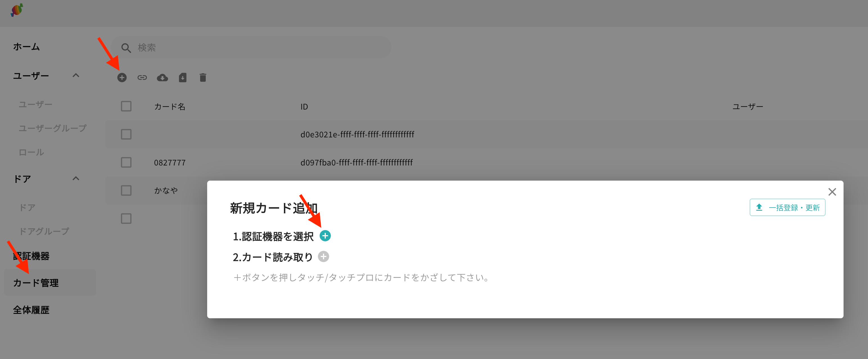The height and width of the screenshot is (359, 868).
Task: Open ユーザーグループ in the sidebar
Action: click(x=53, y=128)
